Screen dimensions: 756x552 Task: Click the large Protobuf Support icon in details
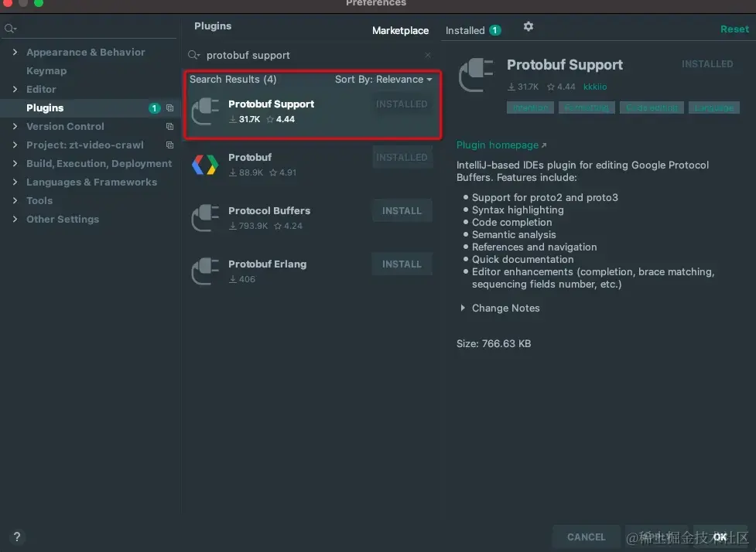pyautogui.click(x=476, y=75)
